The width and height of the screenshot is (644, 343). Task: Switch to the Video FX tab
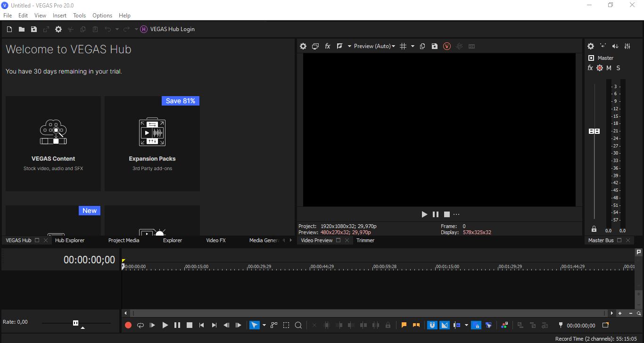coord(216,240)
